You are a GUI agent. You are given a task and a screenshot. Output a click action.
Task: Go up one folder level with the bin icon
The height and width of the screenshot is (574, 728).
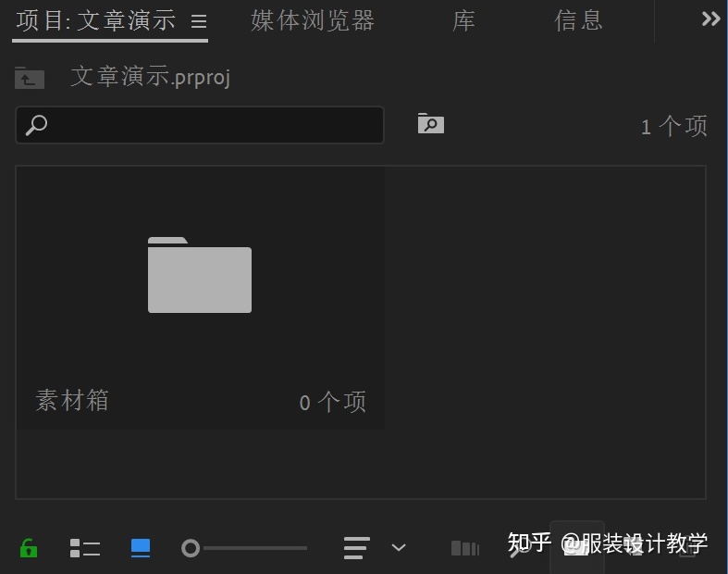tap(30, 78)
